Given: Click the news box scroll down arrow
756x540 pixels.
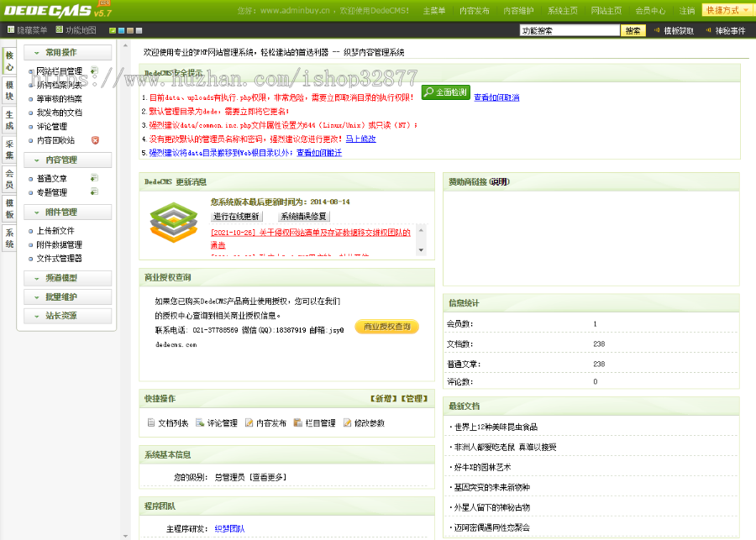Looking at the screenshot, I should pyautogui.click(x=421, y=249).
